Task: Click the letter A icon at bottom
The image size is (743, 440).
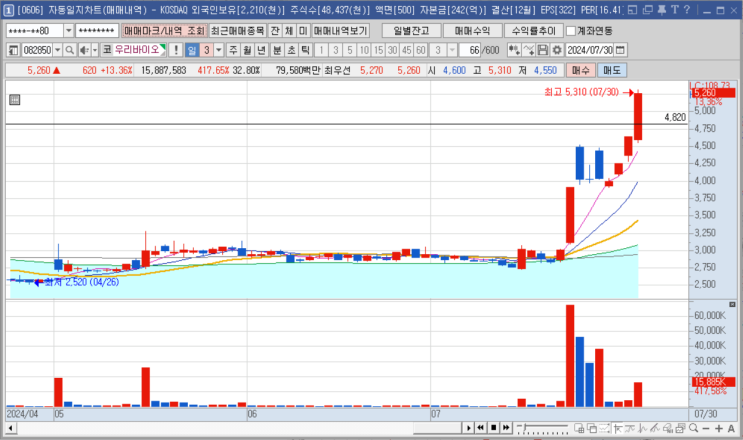Action: [x=731, y=429]
